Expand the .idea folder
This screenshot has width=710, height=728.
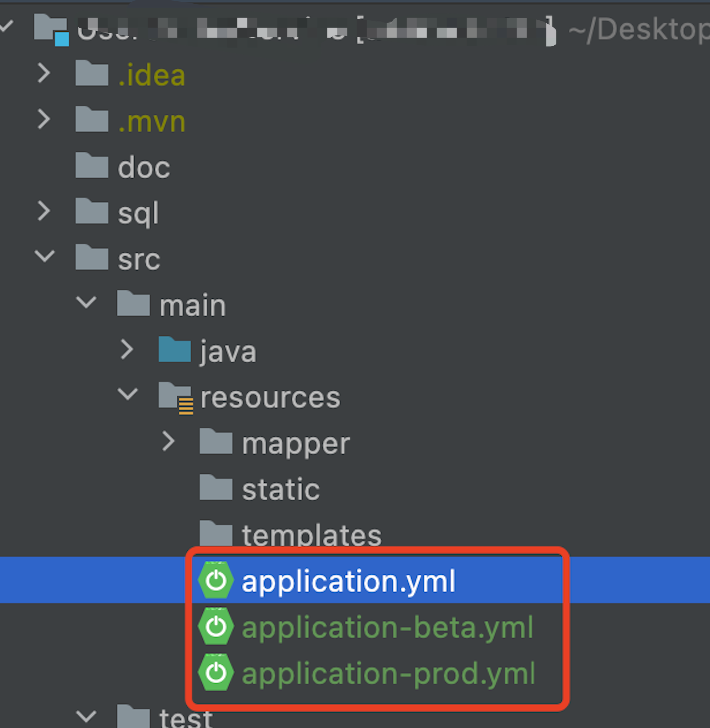(44, 73)
